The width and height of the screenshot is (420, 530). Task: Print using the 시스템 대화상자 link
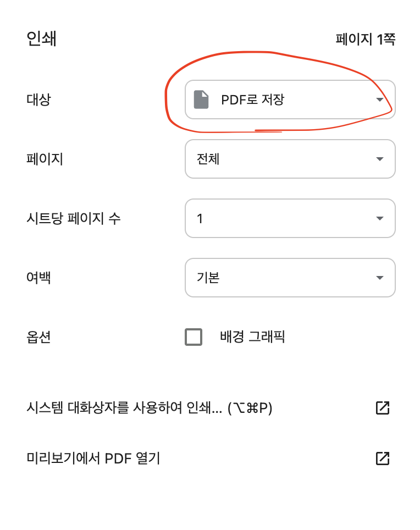click(x=150, y=408)
